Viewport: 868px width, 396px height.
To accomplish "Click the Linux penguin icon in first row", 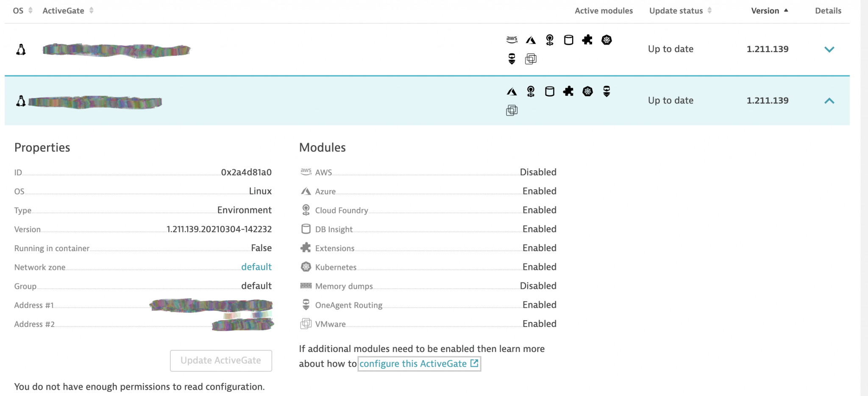I will (x=20, y=49).
